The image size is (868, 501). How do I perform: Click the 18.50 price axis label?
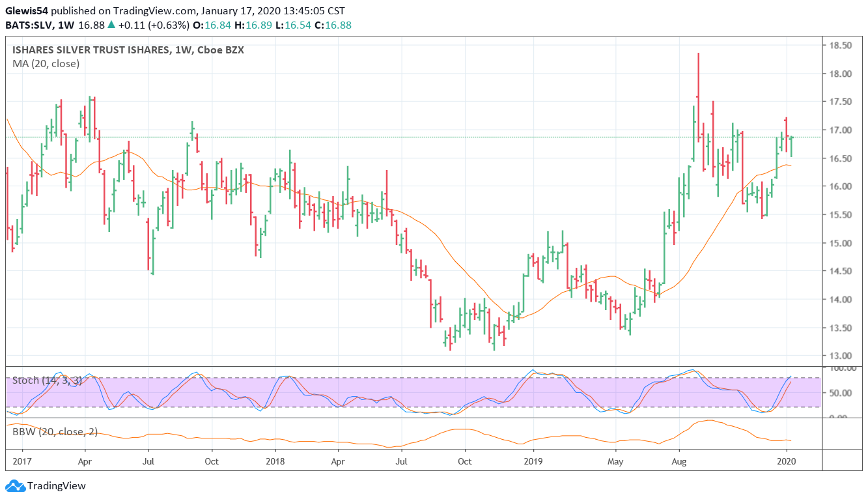coord(840,46)
